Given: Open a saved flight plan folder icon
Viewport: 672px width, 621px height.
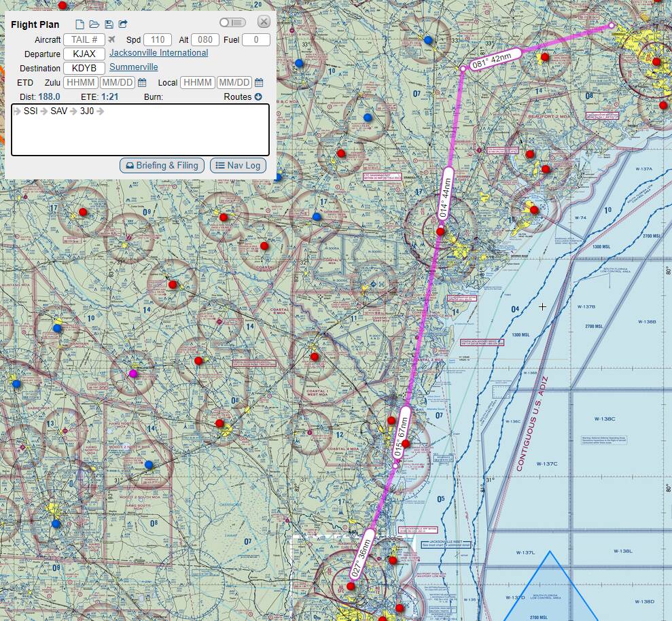Looking at the screenshot, I should click(94, 24).
